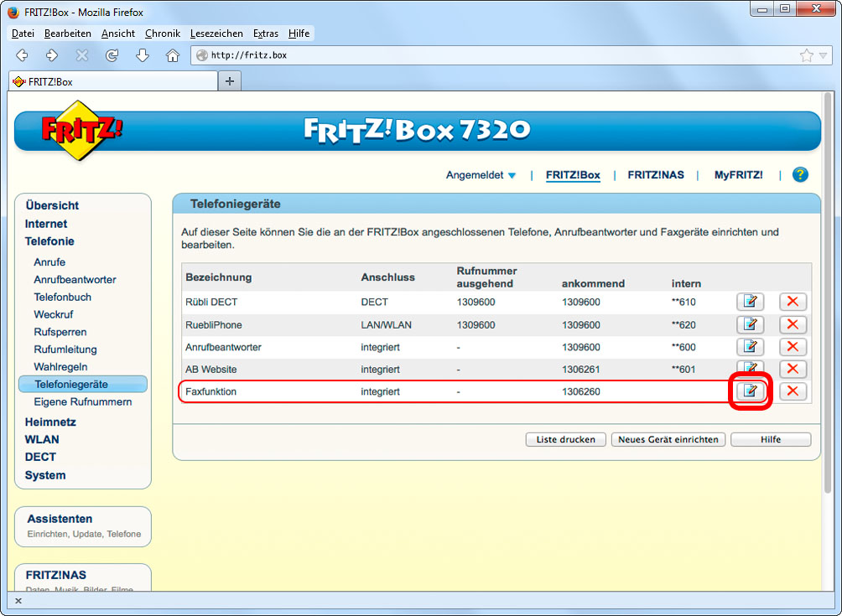This screenshot has height=616, width=842.
Task: Click the Liste drucken button
Action: pos(565,439)
